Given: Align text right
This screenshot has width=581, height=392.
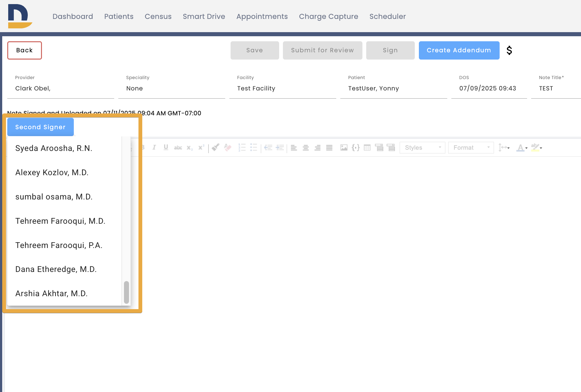Looking at the screenshot, I should [x=317, y=147].
